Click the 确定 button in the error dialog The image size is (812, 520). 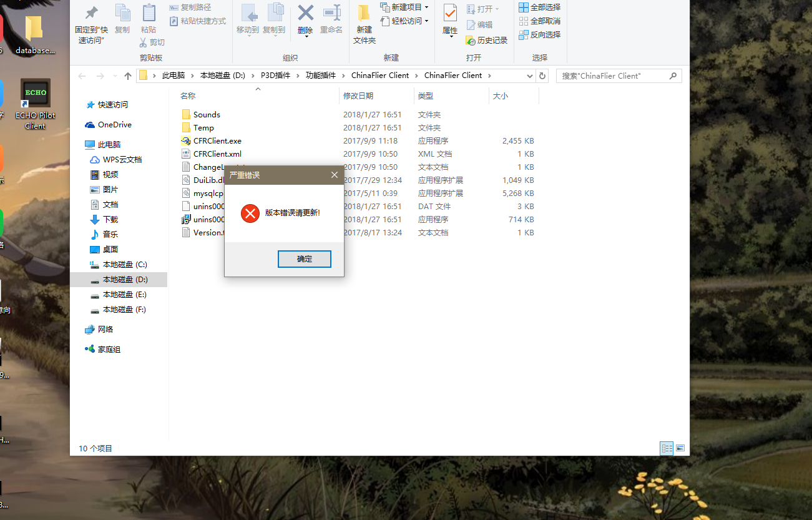coord(305,259)
